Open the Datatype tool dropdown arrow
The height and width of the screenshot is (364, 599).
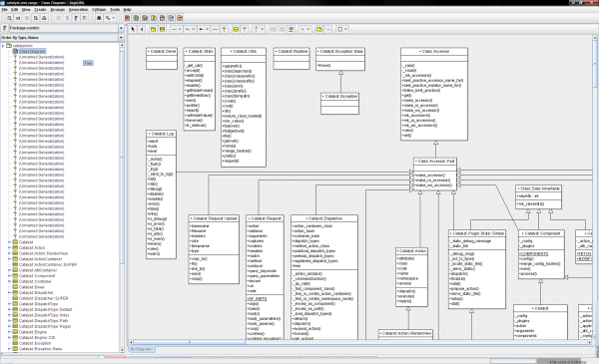point(308,29)
